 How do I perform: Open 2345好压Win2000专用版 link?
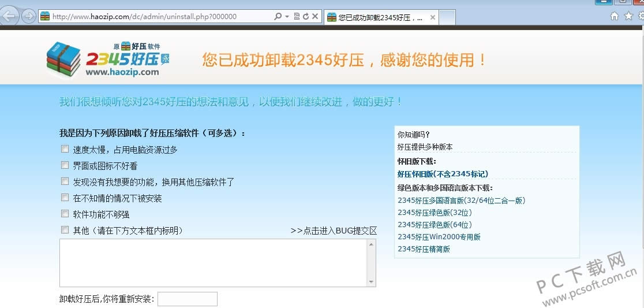[439, 237]
